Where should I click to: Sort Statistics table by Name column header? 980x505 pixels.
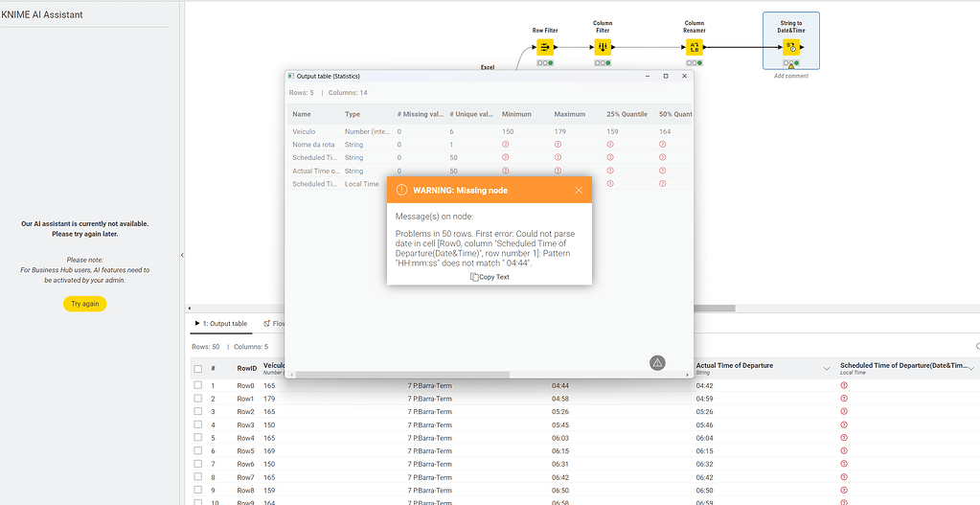[301, 114]
